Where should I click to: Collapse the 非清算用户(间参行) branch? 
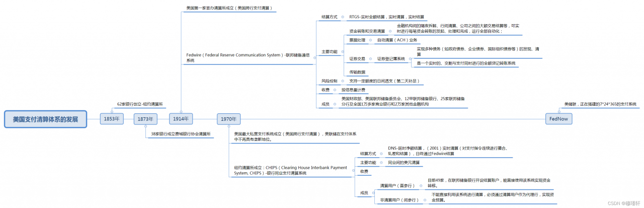click(x=425, y=200)
